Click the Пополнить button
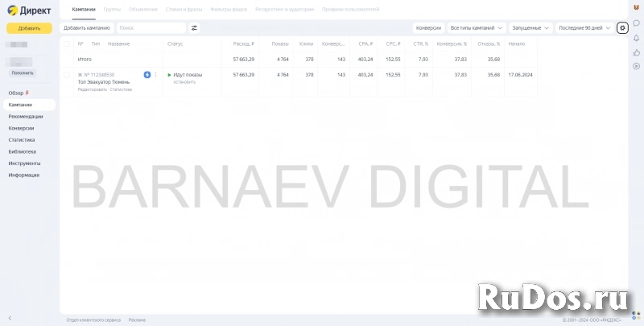Screen dimensions: 644x326 tap(23, 73)
